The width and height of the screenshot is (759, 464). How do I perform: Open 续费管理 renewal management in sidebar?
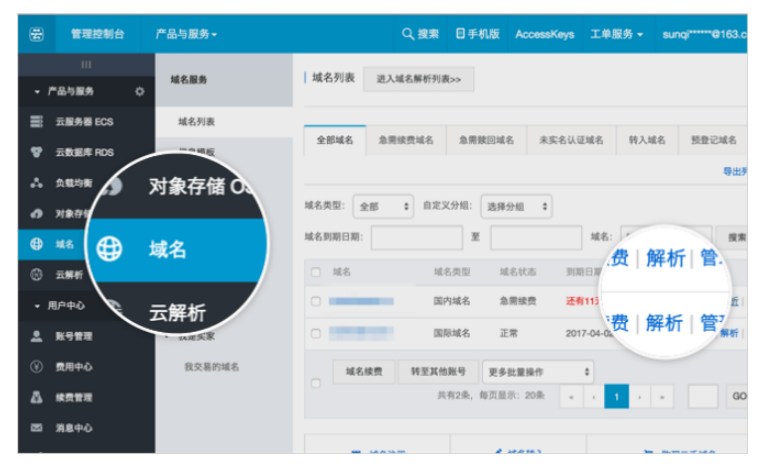pos(86,397)
